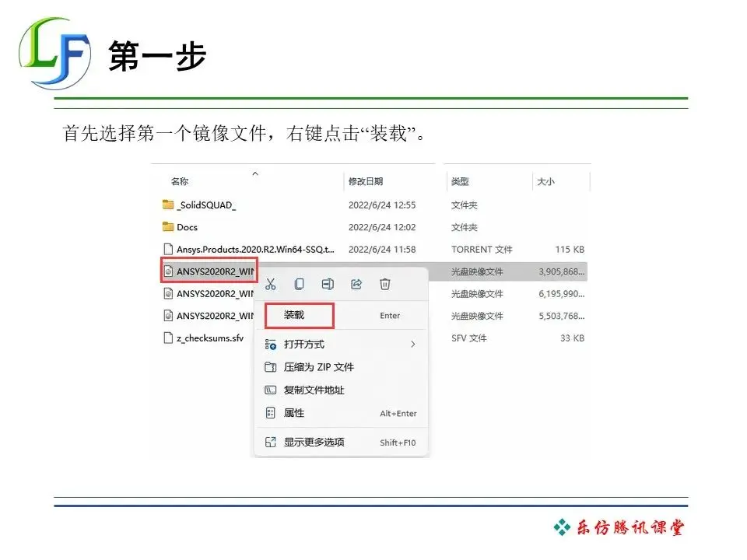Click the 33 KB size cell

[572, 338]
